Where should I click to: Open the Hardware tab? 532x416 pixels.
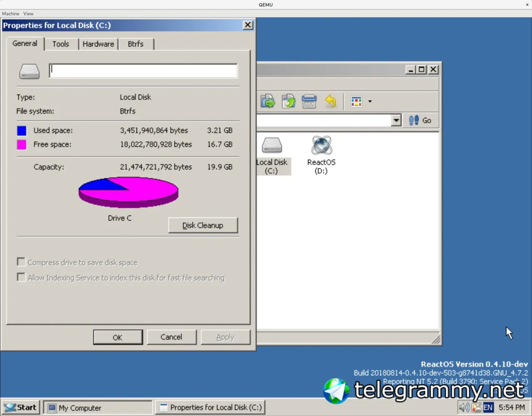[98, 44]
